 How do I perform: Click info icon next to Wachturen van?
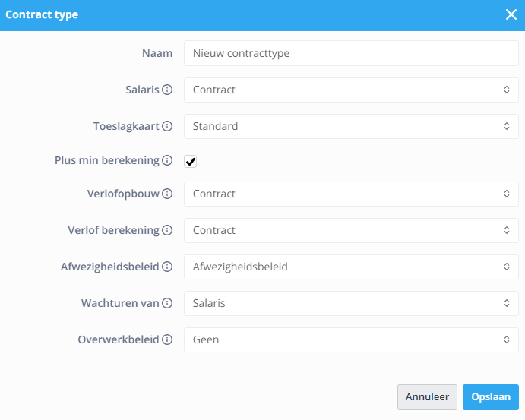tap(167, 303)
